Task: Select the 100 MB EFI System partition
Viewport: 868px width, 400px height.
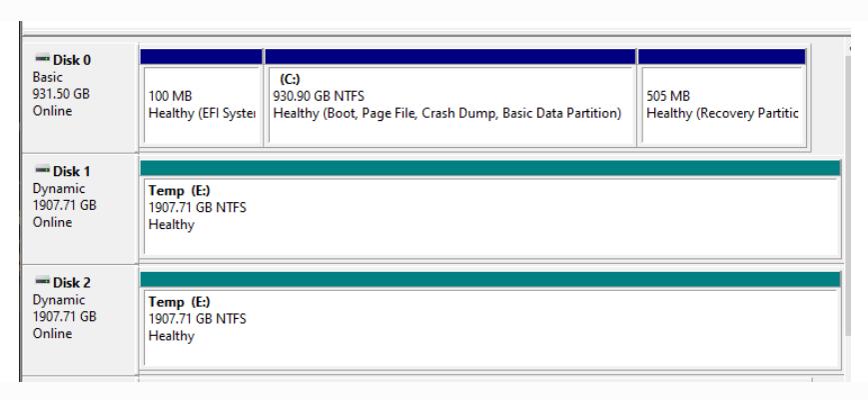Action: point(202,104)
